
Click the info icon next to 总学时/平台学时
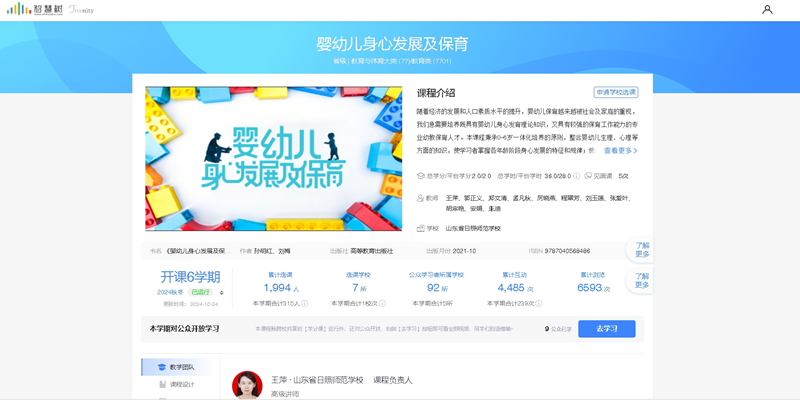coord(577,176)
